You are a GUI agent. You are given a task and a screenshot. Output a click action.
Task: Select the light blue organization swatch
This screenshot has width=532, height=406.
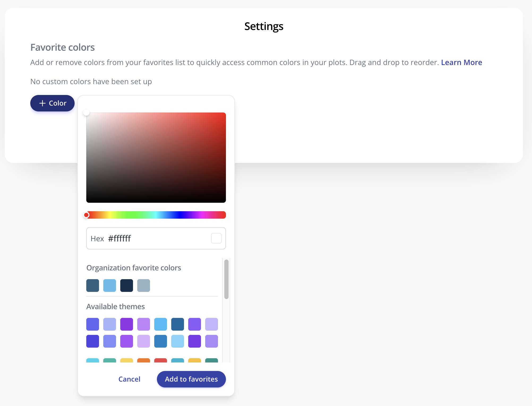pyautogui.click(x=110, y=286)
